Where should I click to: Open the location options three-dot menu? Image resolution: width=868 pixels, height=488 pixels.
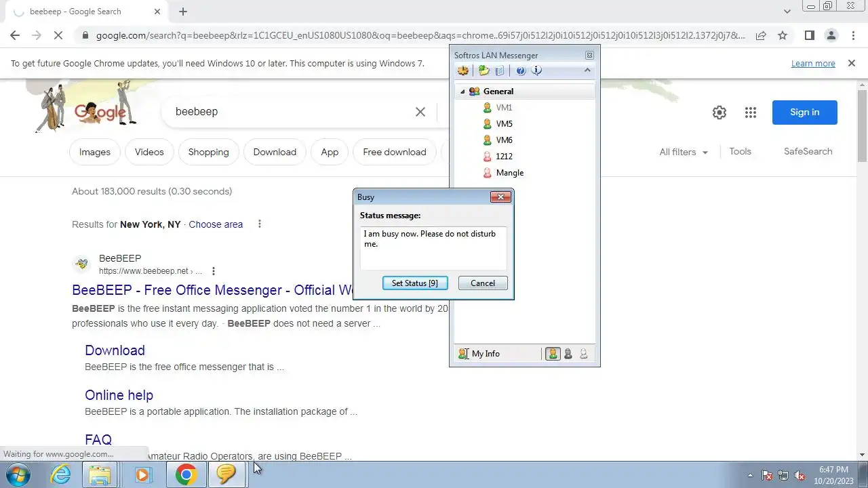click(259, 224)
